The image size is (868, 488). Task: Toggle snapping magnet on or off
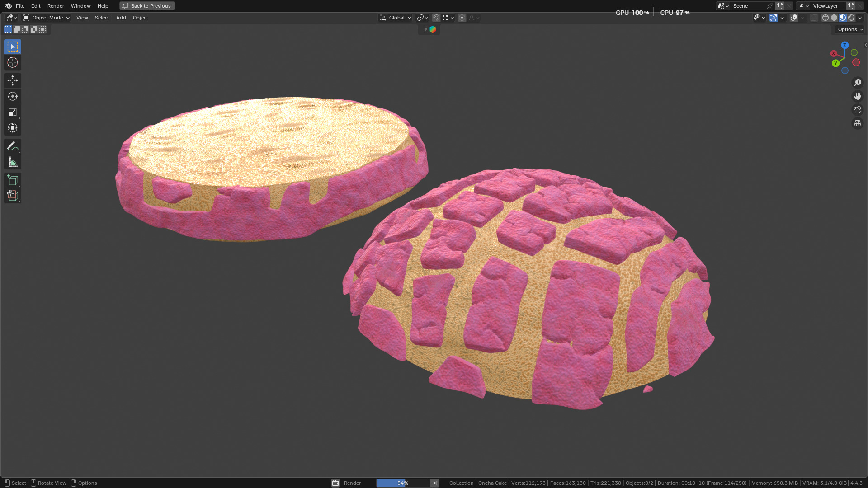(x=436, y=18)
